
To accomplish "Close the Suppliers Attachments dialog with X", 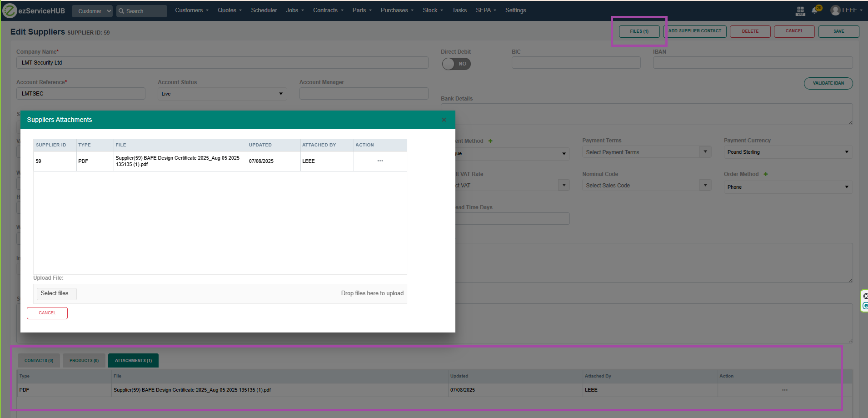I will click(x=444, y=120).
